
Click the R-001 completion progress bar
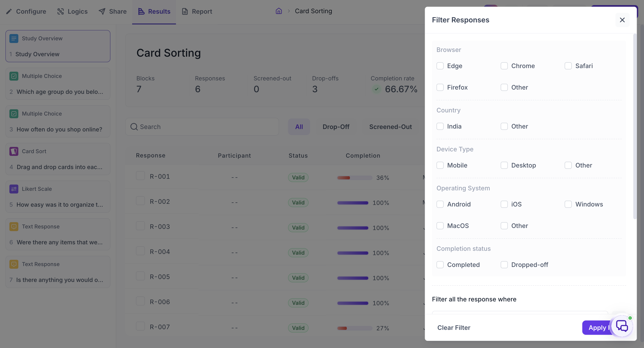(x=354, y=178)
